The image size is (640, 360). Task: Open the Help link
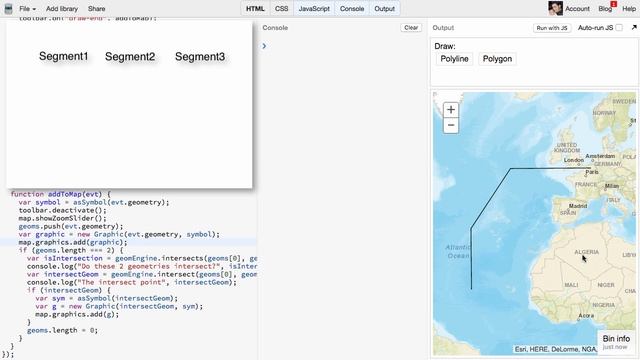tap(629, 9)
